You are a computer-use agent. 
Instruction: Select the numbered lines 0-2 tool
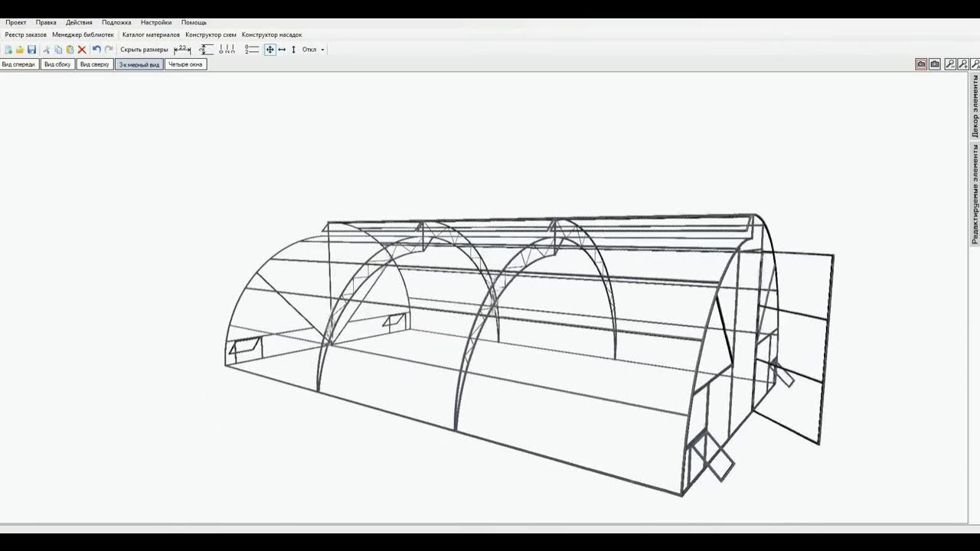pyautogui.click(x=252, y=49)
